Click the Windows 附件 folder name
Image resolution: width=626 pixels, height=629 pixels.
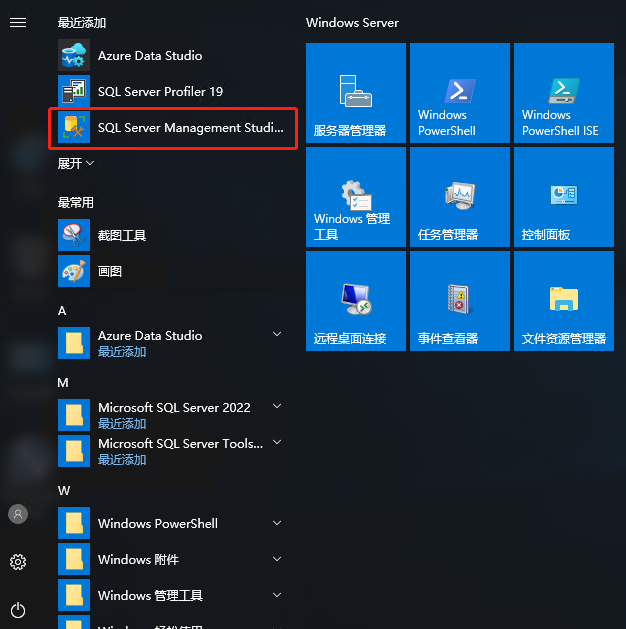(138, 559)
